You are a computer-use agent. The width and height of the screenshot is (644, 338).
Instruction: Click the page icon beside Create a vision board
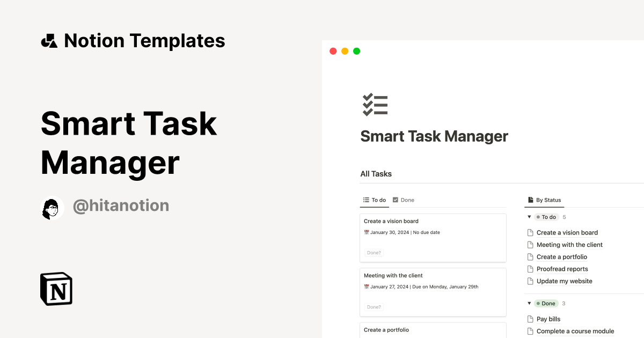531,232
